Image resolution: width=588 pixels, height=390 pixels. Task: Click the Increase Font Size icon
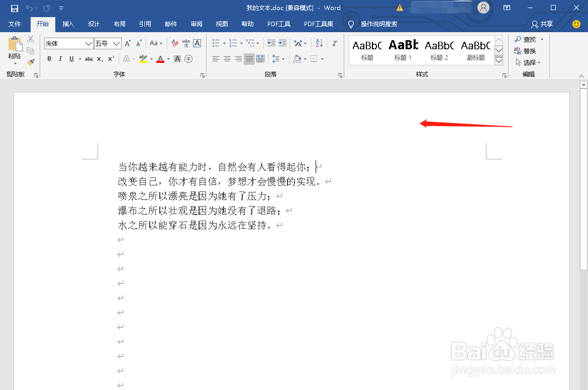pos(128,43)
